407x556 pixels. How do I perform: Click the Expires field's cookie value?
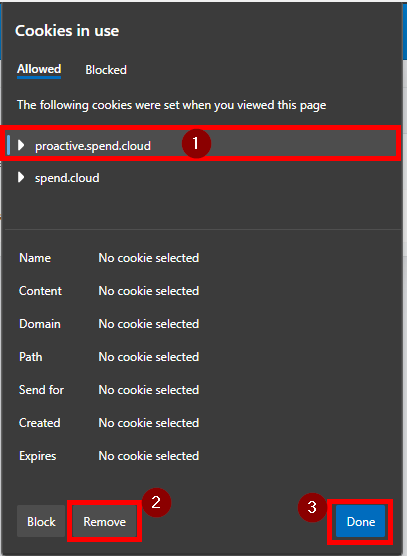coord(149,456)
